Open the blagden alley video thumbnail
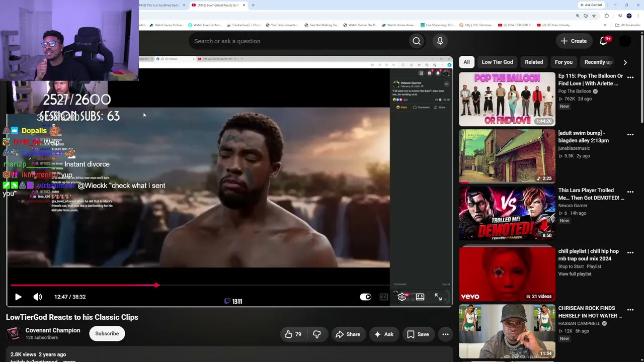 tap(507, 156)
